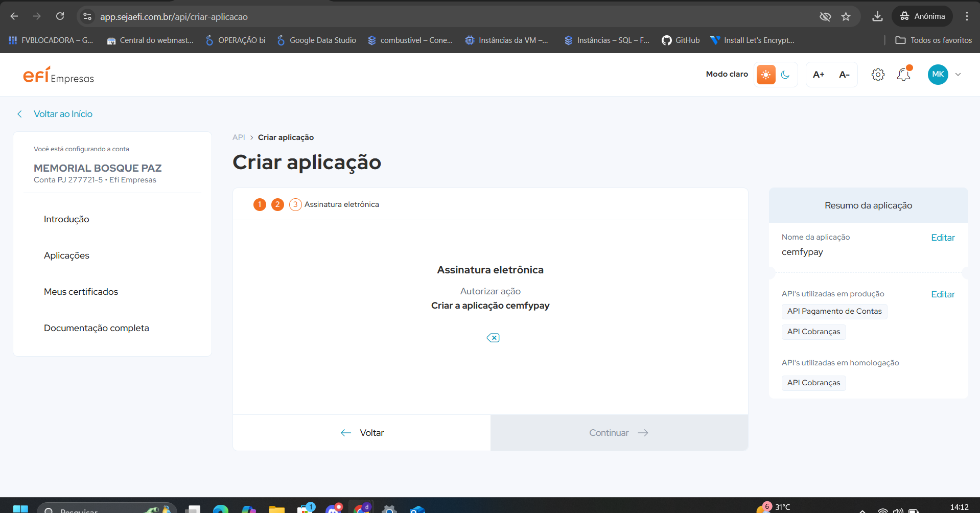Open the Google Data Studio bookmark
The width and height of the screenshot is (980, 513).
[x=317, y=40]
